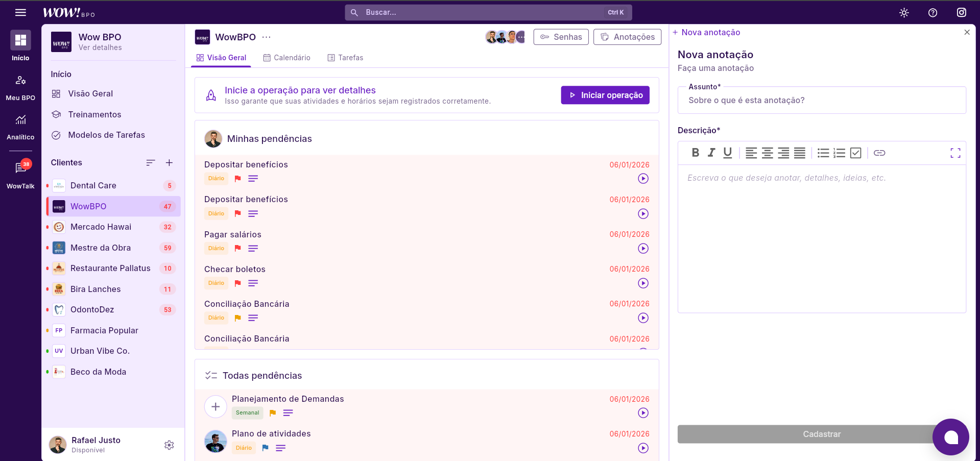Click the Iniciar operação button
This screenshot has width=980, height=461.
605,95
